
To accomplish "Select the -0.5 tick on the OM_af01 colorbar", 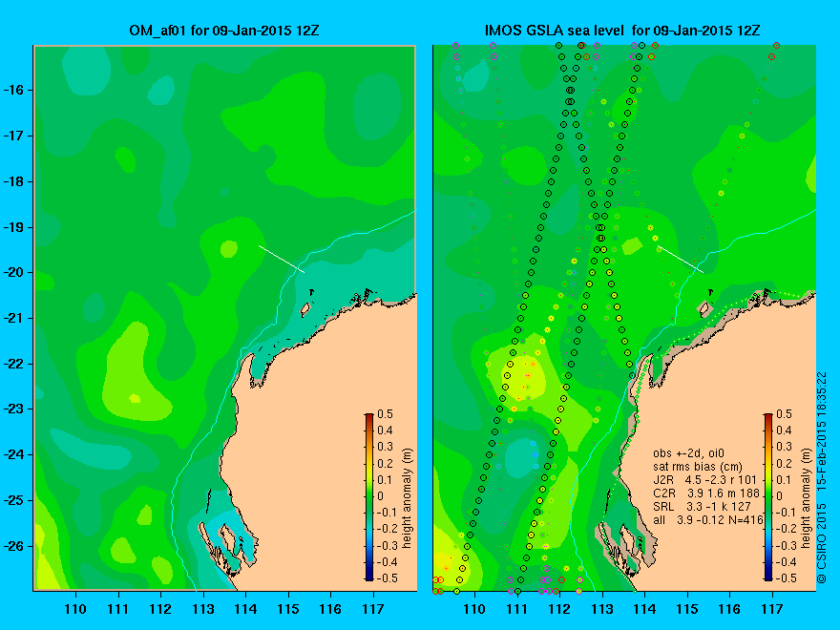I will pos(387,578).
